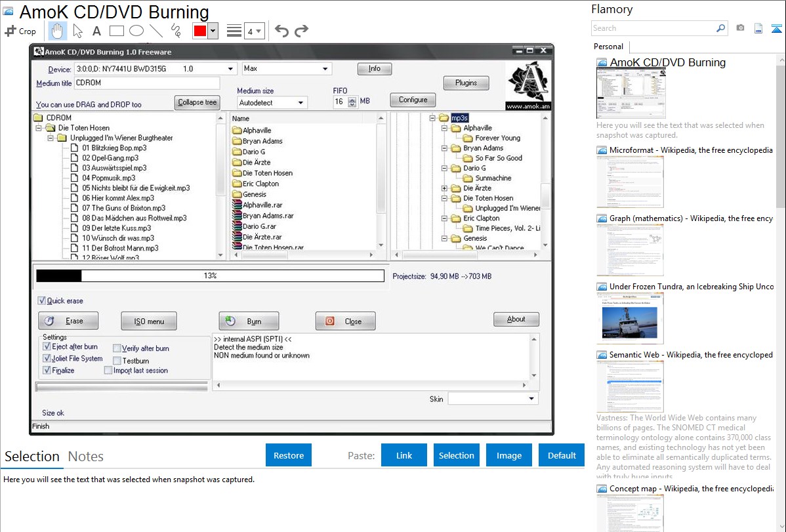This screenshot has height=532, width=786.
Task: Undo the last annotation
Action: click(x=281, y=31)
